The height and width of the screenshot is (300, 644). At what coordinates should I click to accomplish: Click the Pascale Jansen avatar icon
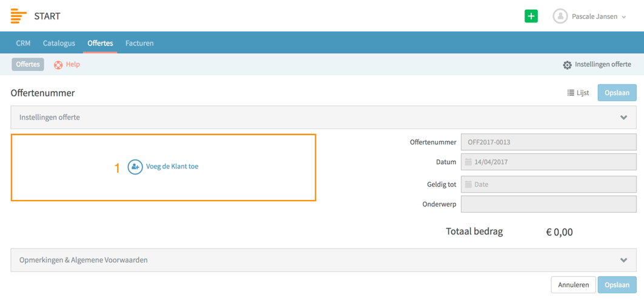pyautogui.click(x=560, y=16)
